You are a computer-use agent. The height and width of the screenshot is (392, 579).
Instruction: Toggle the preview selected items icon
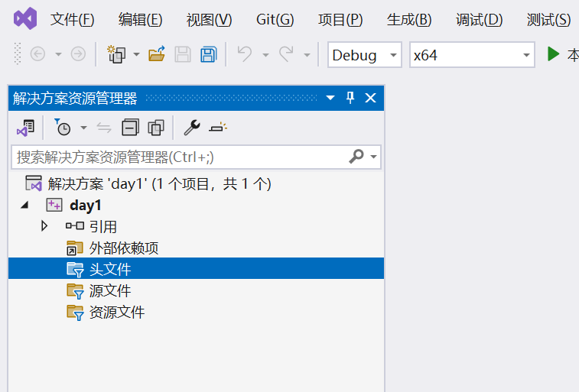(218, 127)
